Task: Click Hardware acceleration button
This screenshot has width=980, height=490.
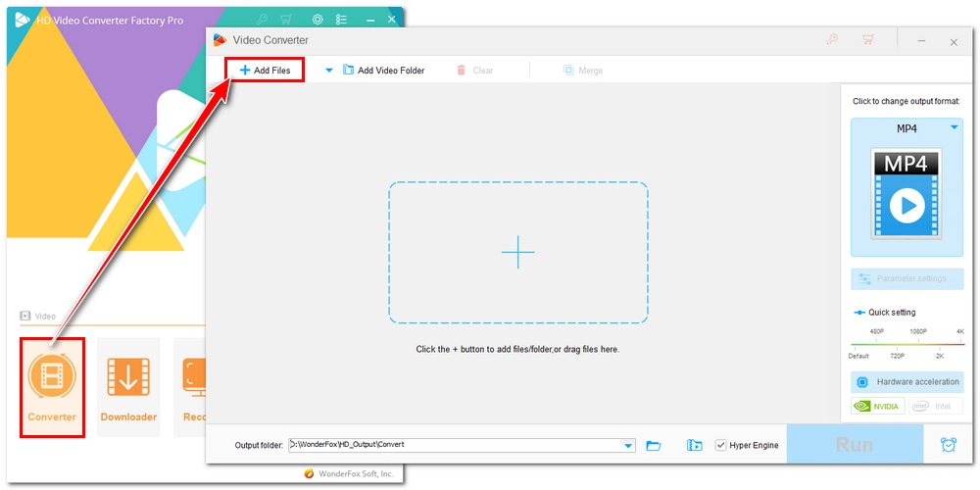Action: [x=906, y=382]
